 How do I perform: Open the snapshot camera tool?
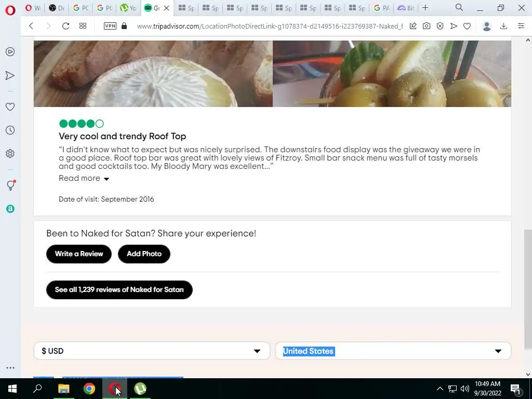427,26
